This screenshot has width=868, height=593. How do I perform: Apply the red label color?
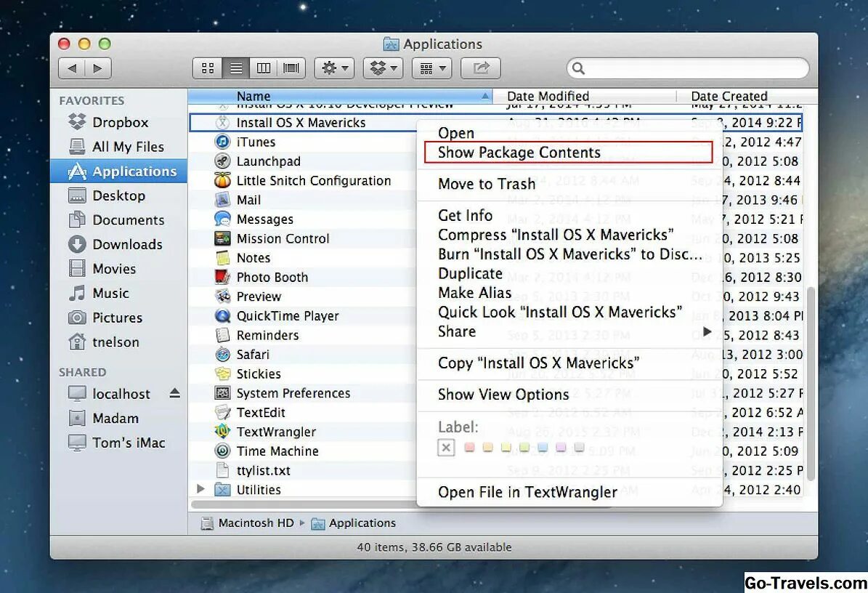pos(469,447)
